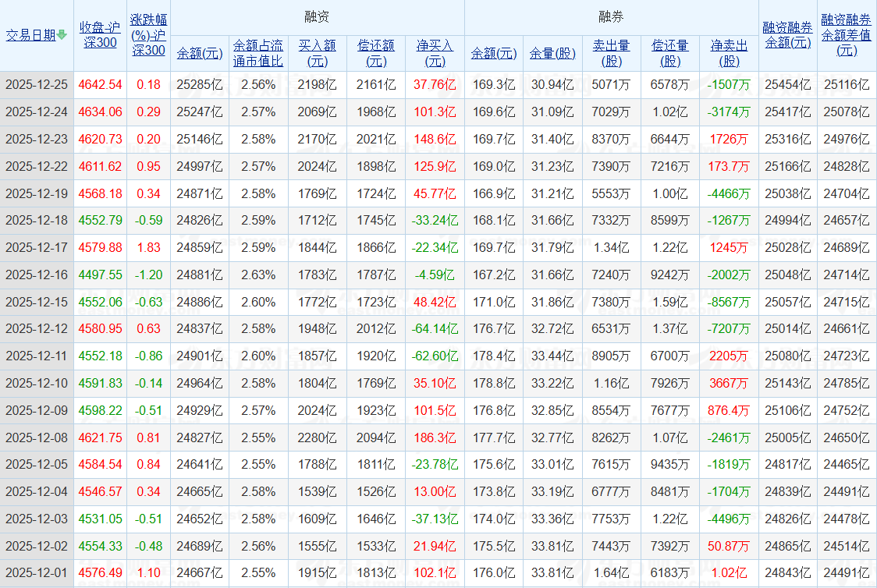The width and height of the screenshot is (877, 588).
Task: Select date cell 2025-12-25
Action: pos(37,85)
